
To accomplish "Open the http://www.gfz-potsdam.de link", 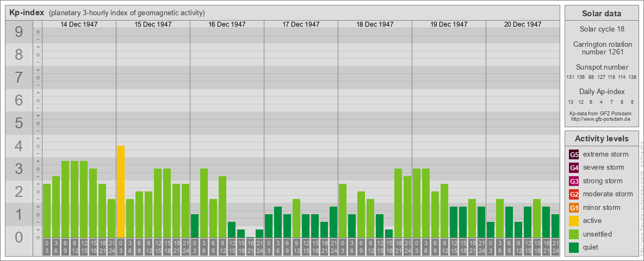I will pos(602,119).
